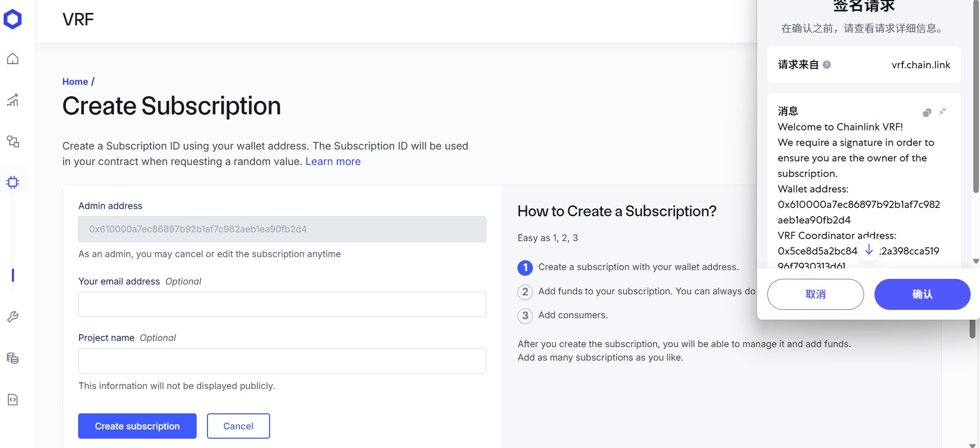
Task: Focus the Your email address field
Action: coord(282,304)
